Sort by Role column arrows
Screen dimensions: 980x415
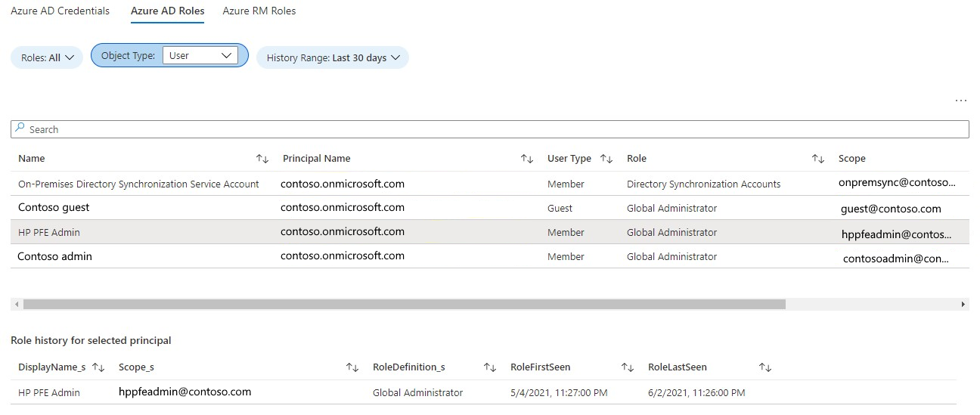pos(817,159)
